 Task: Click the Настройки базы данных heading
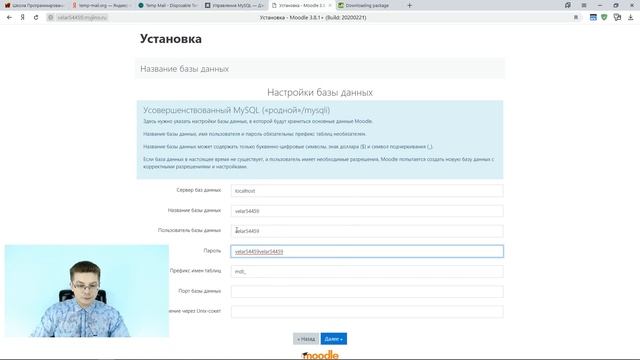click(x=320, y=93)
